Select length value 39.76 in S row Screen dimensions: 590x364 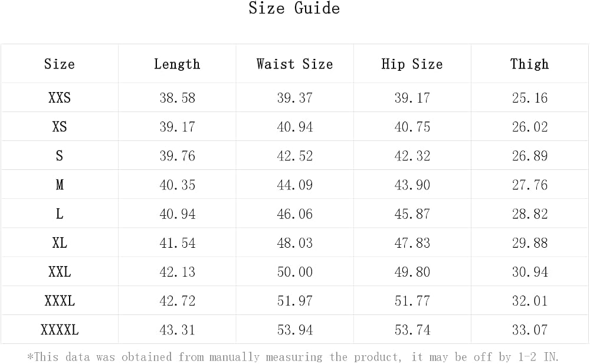(177, 156)
